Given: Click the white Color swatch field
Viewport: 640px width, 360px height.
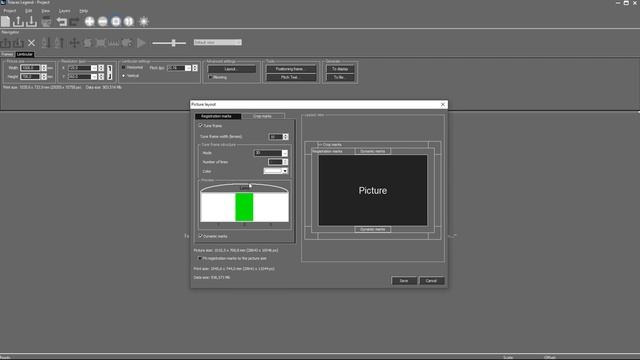Looking at the screenshot, I should [x=273, y=171].
